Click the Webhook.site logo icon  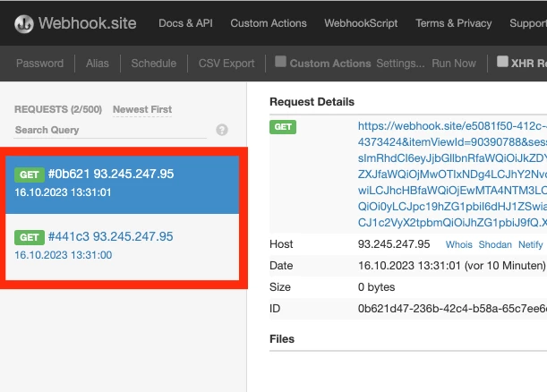pos(23,23)
